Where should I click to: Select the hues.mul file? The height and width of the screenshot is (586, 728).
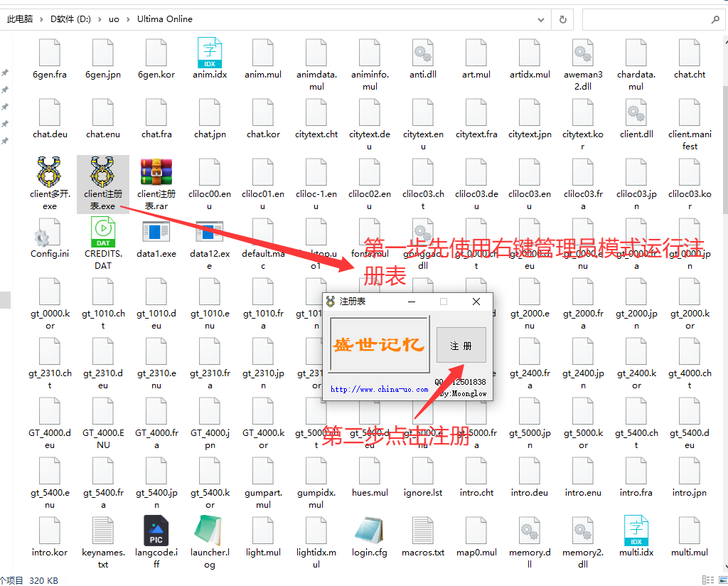[370, 477]
